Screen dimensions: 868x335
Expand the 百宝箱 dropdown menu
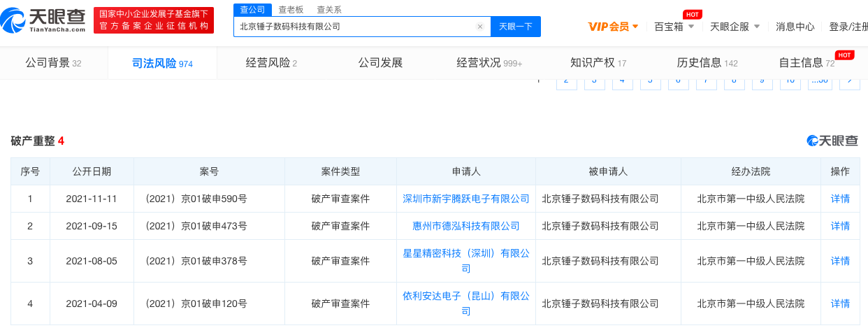point(674,27)
